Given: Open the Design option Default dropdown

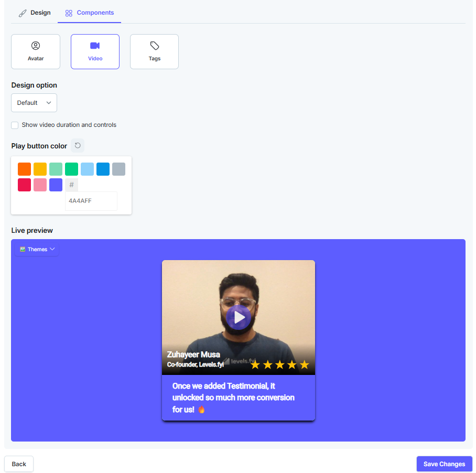Looking at the screenshot, I should (34, 103).
